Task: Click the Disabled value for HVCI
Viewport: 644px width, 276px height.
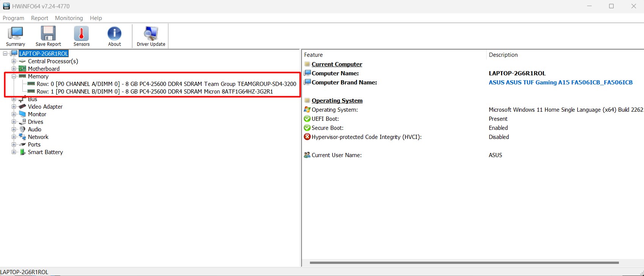Action: tap(499, 137)
